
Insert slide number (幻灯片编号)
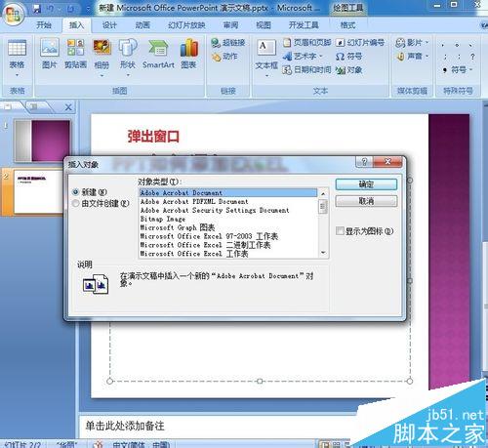click(x=360, y=42)
